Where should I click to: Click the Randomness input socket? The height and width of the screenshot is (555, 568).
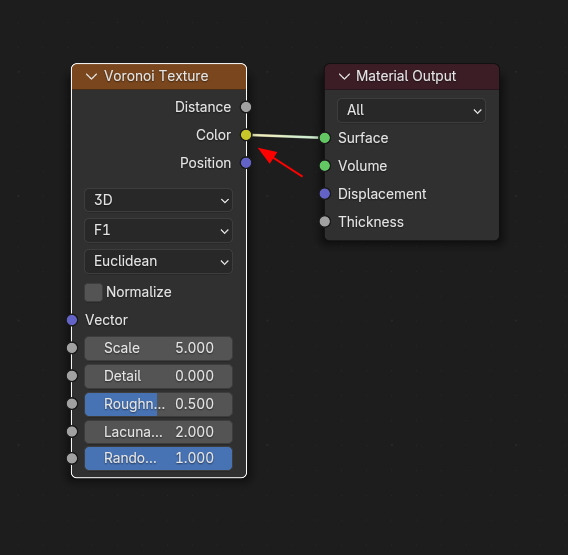click(72, 458)
